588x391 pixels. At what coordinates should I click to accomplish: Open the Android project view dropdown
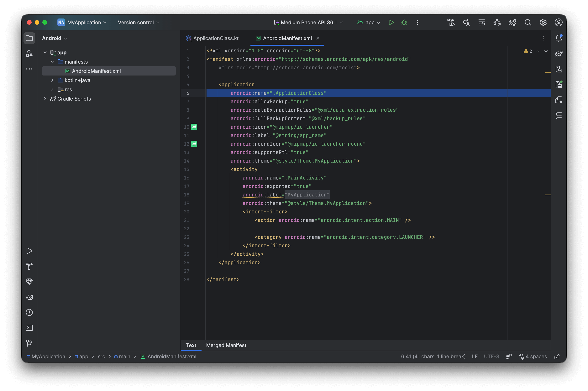click(x=54, y=38)
